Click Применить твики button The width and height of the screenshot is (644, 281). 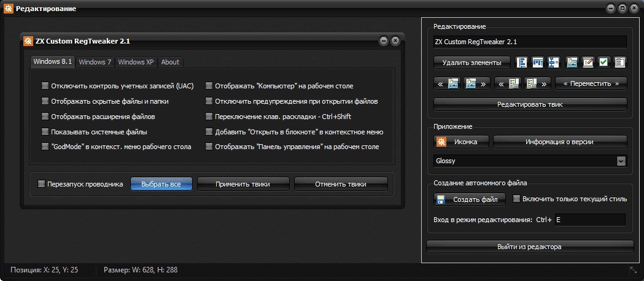point(242,184)
